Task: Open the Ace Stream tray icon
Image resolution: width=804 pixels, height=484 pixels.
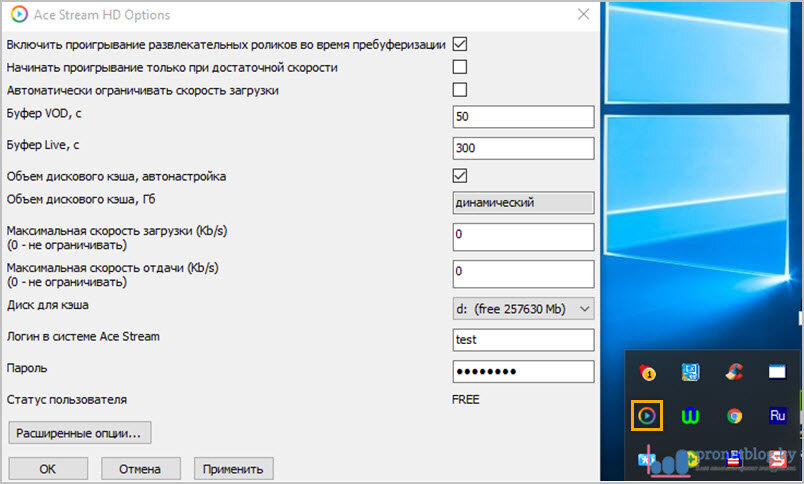Action: tap(647, 415)
